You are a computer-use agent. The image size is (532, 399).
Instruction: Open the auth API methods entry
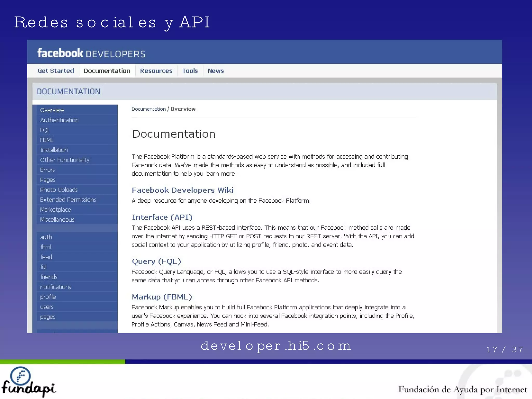coord(77,237)
